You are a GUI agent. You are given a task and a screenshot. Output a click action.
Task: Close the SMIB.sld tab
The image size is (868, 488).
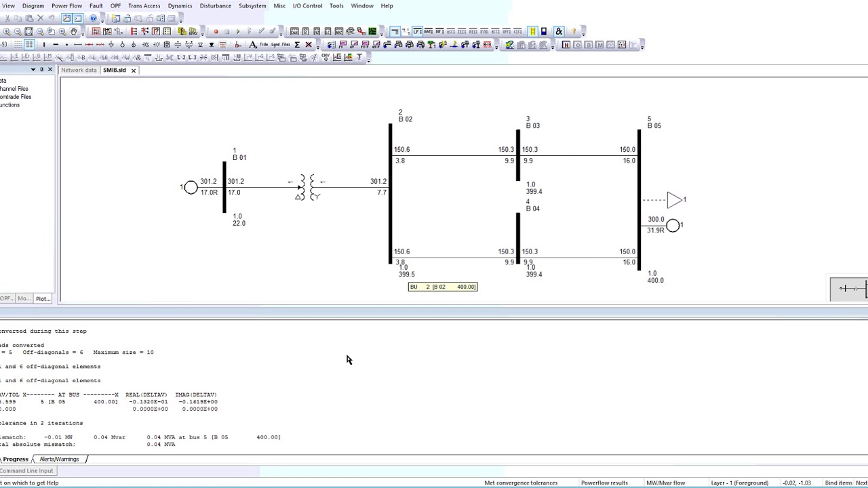133,70
